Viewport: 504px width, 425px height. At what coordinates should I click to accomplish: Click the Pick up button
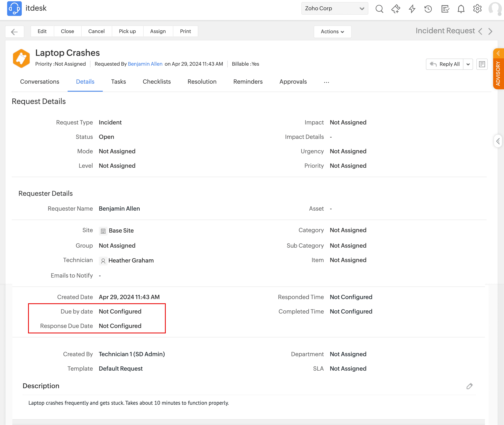tap(127, 31)
